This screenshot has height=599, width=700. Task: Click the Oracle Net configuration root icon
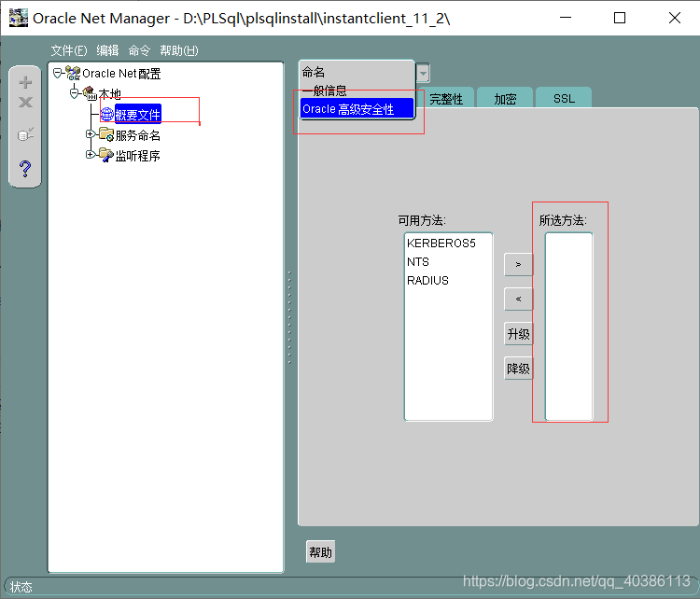coord(73,73)
